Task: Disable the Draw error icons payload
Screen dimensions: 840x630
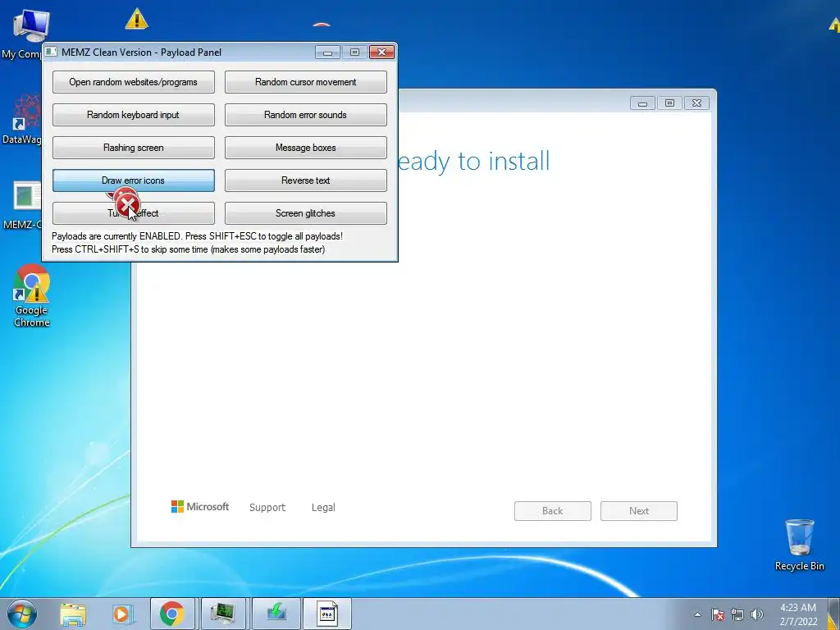Action: pyautogui.click(x=134, y=180)
